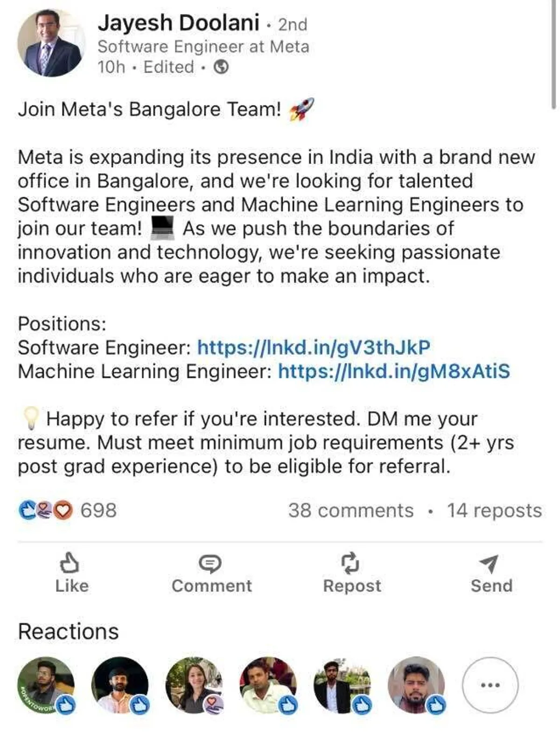560x733 pixels.
Task: Open the post author's profile photo
Action: (51, 43)
